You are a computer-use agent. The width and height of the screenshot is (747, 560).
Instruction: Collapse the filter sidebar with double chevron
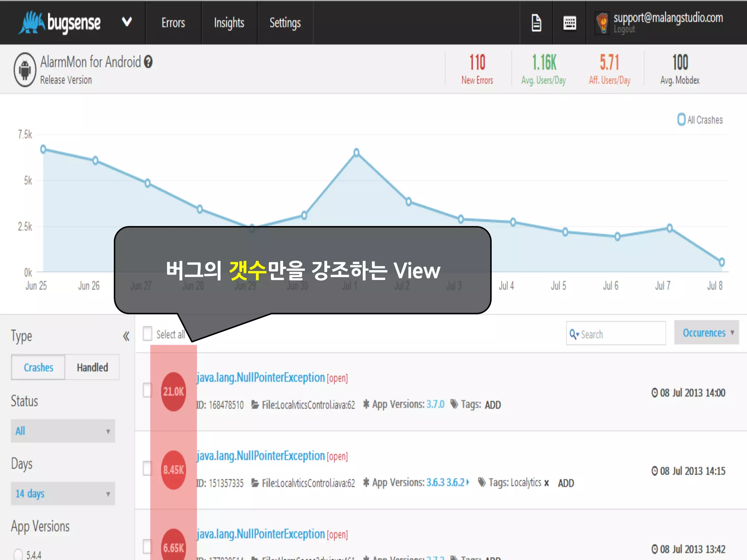coord(126,336)
